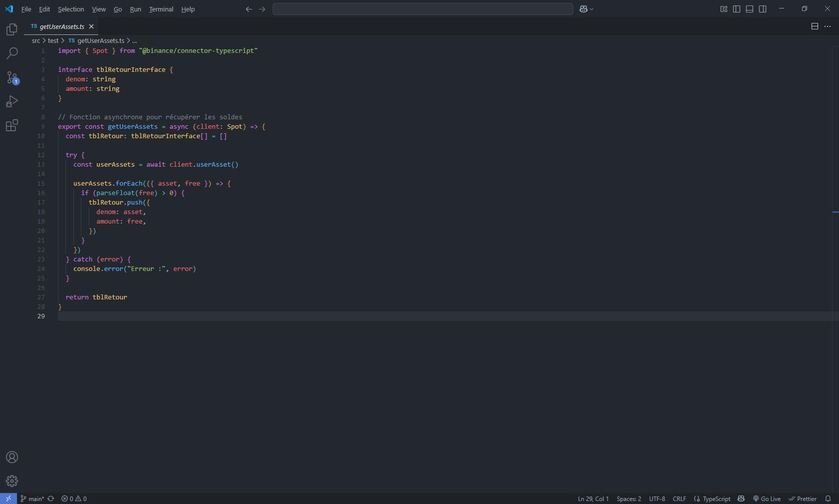This screenshot has height=504, width=839.
Task: Click the French comment on line 8
Action: click(150, 117)
